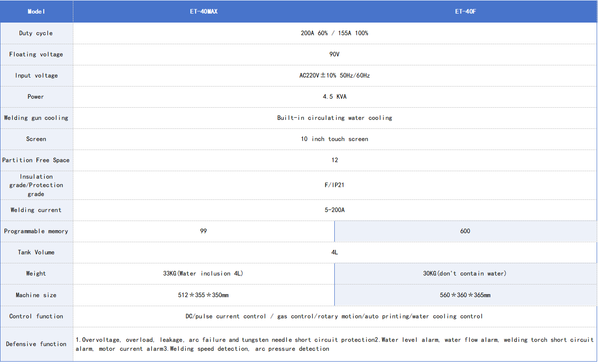This screenshot has height=364, width=599.
Task: Click the 10 inch touch screen value
Action: point(334,139)
